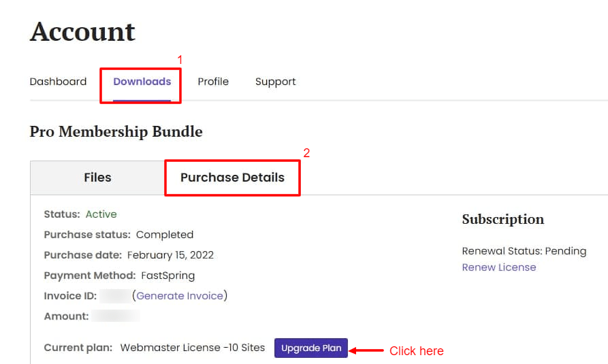
Task: Open the Dashboard tab
Action: pos(58,82)
